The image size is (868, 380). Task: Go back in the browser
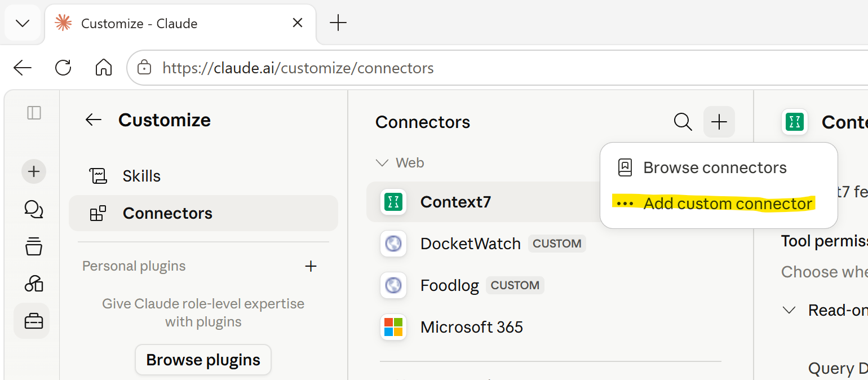23,68
